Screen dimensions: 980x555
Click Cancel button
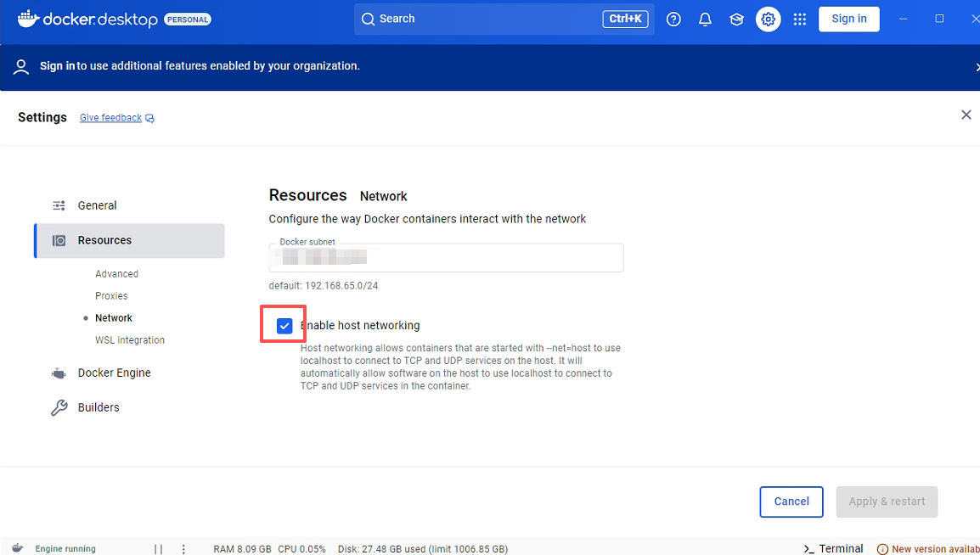click(x=791, y=502)
